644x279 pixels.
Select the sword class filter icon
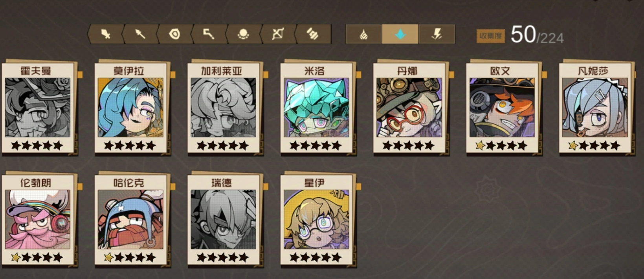[105, 34]
